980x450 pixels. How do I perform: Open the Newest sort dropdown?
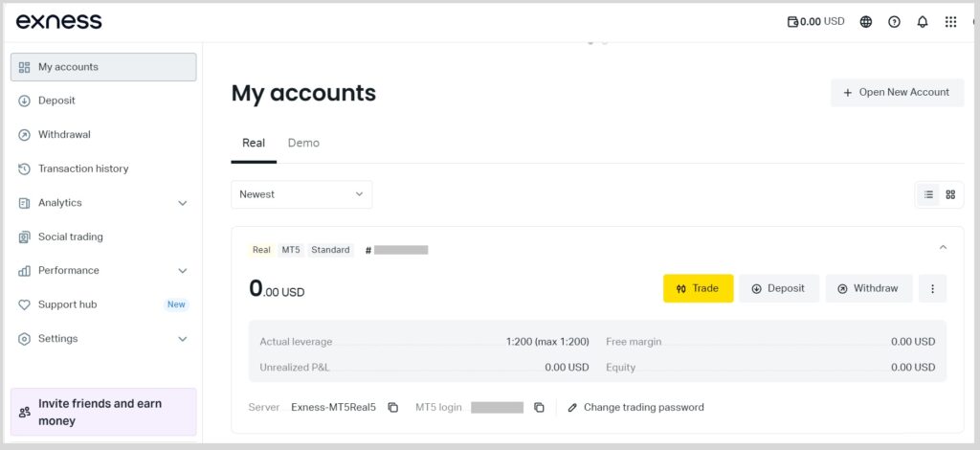click(301, 194)
